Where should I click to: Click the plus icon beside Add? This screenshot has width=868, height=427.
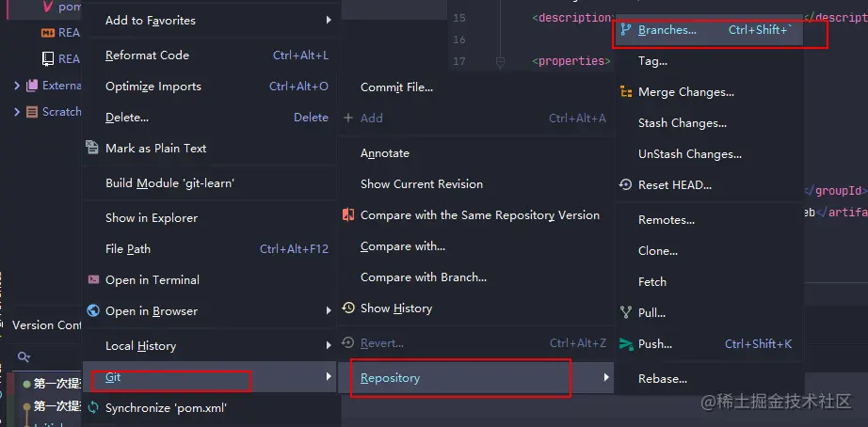tap(348, 118)
